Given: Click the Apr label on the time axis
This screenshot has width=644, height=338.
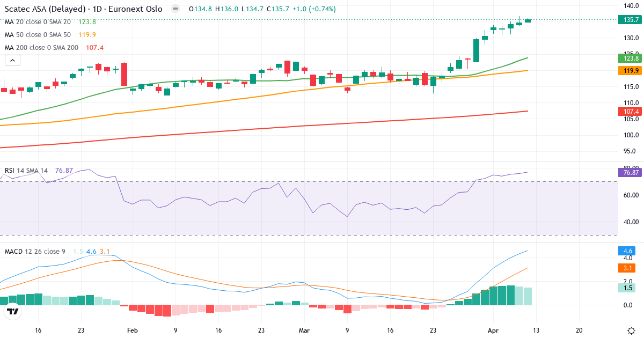Looking at the screenshot, I should (493, 331).
